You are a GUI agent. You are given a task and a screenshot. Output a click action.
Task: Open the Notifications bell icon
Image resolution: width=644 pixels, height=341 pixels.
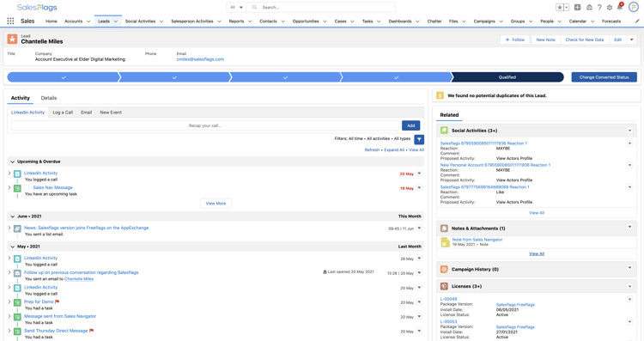click(x=620, y=7)
